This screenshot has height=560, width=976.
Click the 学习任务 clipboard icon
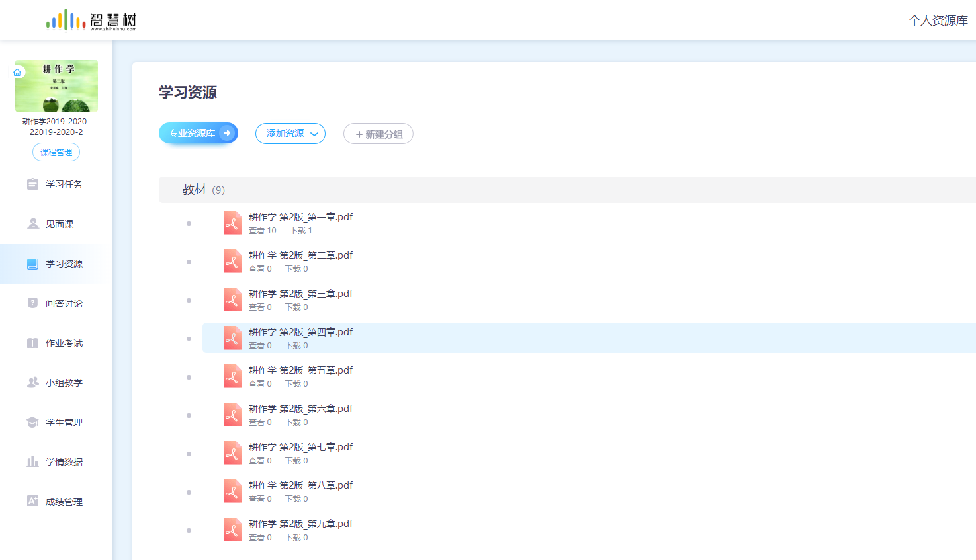point(32,184)
